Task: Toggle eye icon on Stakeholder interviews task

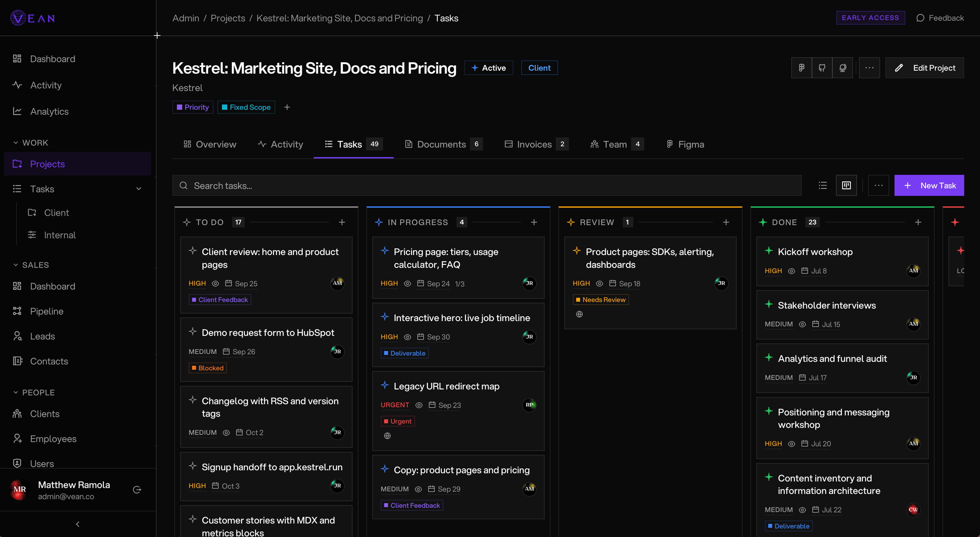Action: click(802, 324)
